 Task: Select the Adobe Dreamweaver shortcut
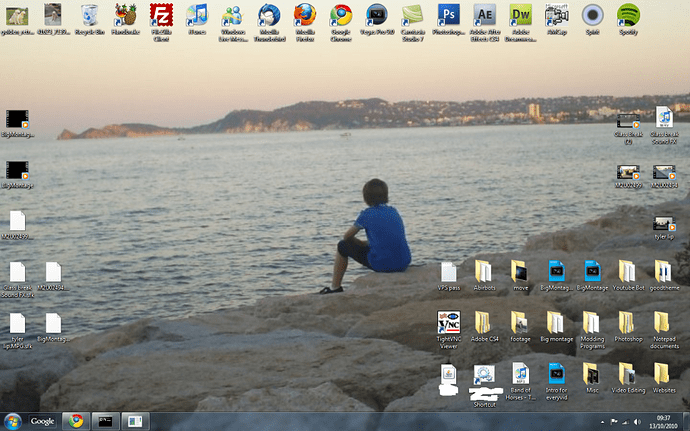[x=520, y=15]
